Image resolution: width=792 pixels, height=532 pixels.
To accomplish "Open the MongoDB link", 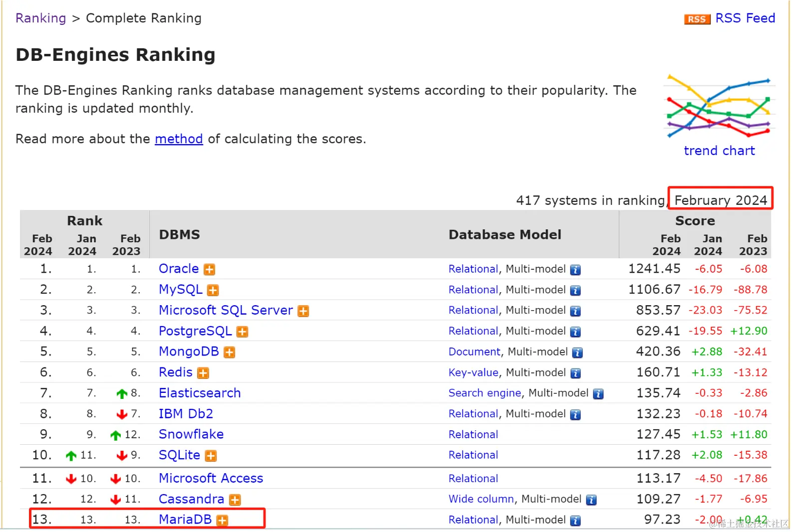I will (x=189, y=351).
